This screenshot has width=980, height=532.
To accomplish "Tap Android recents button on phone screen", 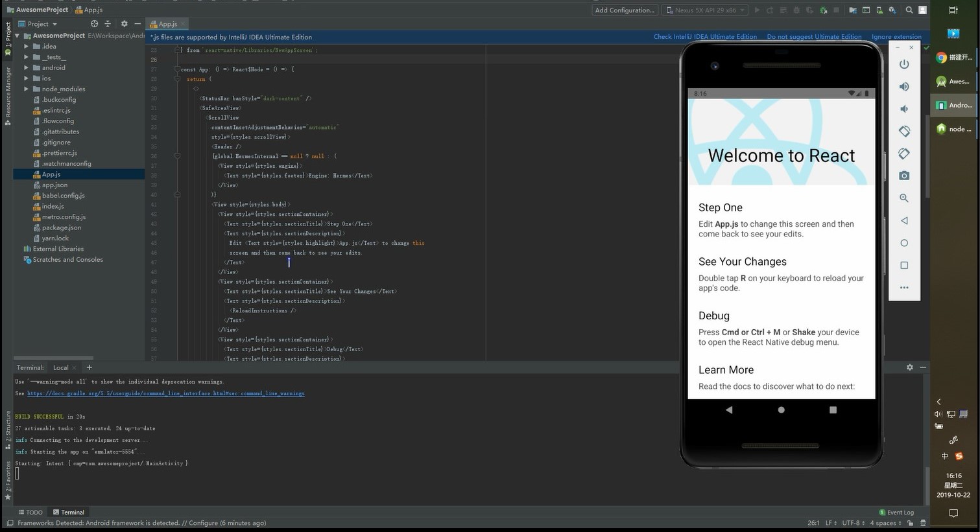I will [833, 410].
